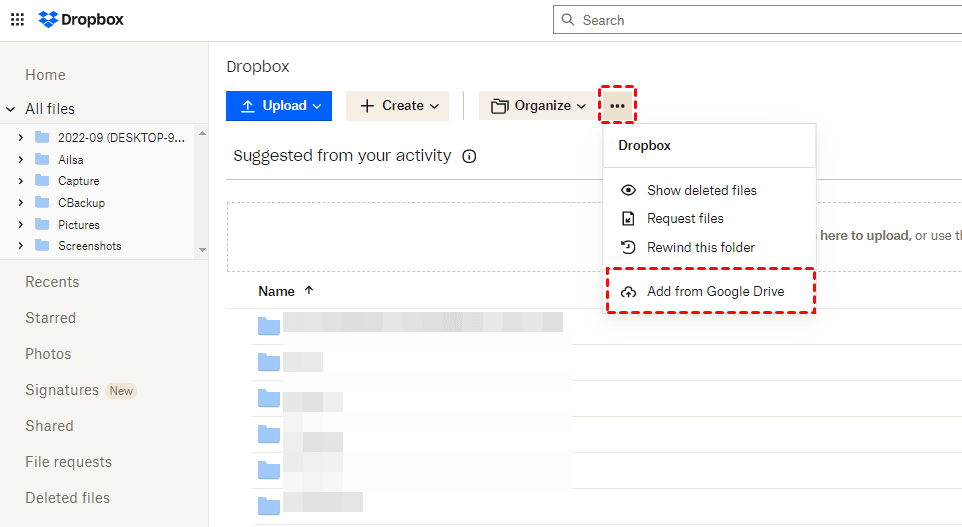Click the Pictures folder icon in sidebar
The height and width of the screenshot is (527, 962).
(x=42, y=224)
